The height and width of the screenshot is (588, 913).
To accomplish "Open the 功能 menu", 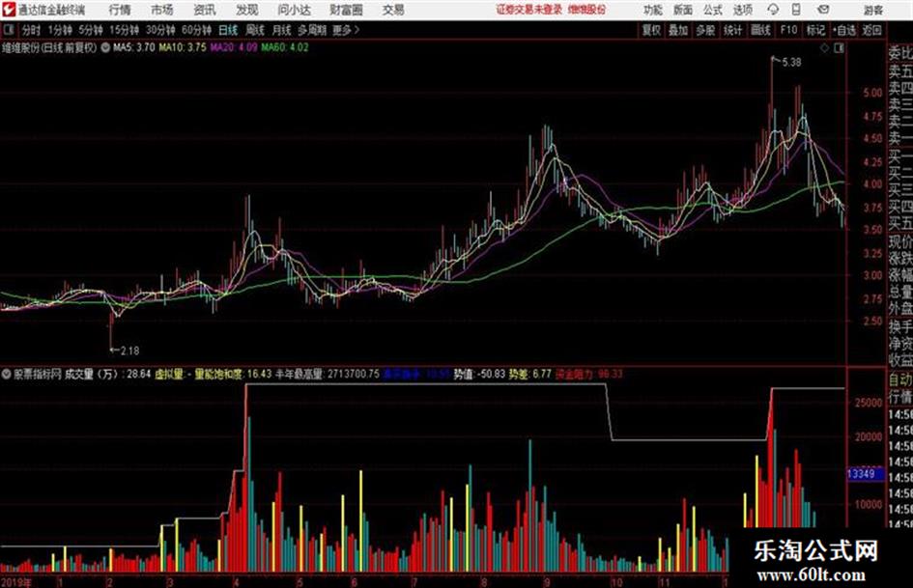I will (x=653, y=10).
